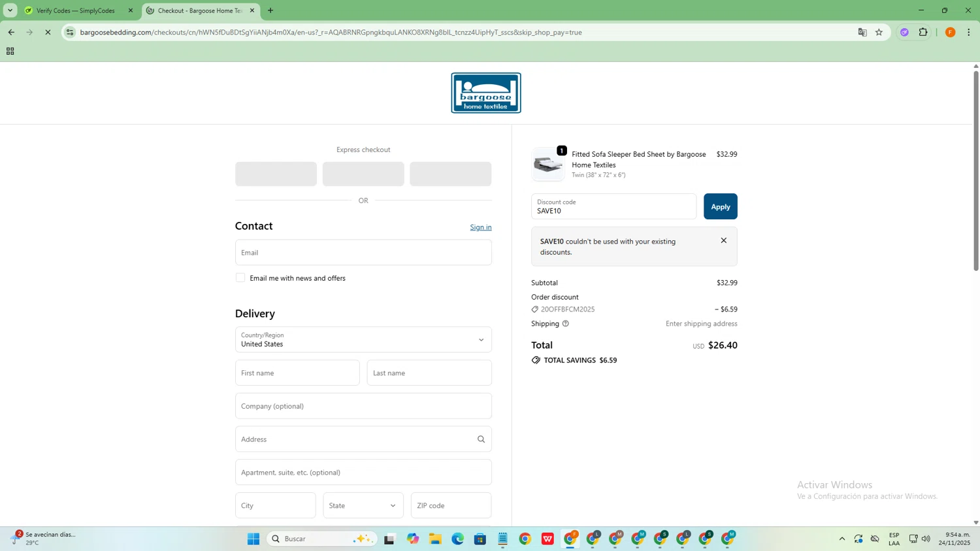Close the Checkout Bargoose tab

click(252, 10)
